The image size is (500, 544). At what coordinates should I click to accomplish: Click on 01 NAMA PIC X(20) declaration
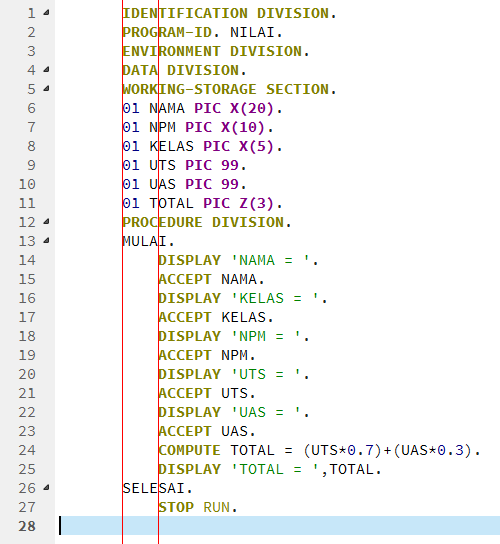203,108
